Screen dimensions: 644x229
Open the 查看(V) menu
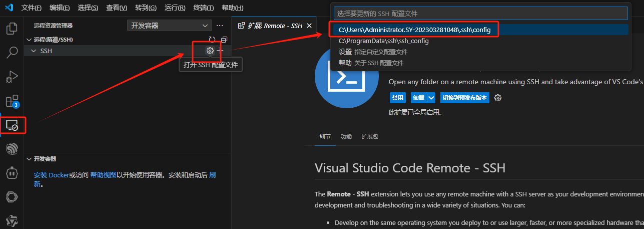pyautogui.click(x=117, y=8)
